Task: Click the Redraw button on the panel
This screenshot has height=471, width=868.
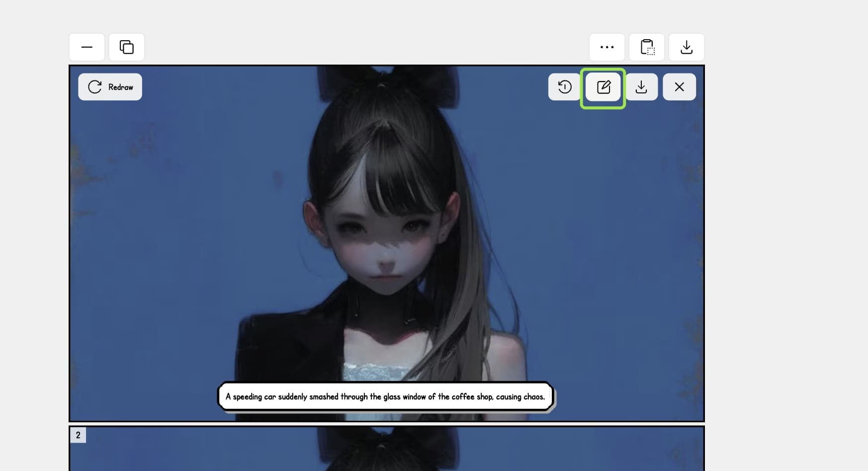Action: point(110,87)
